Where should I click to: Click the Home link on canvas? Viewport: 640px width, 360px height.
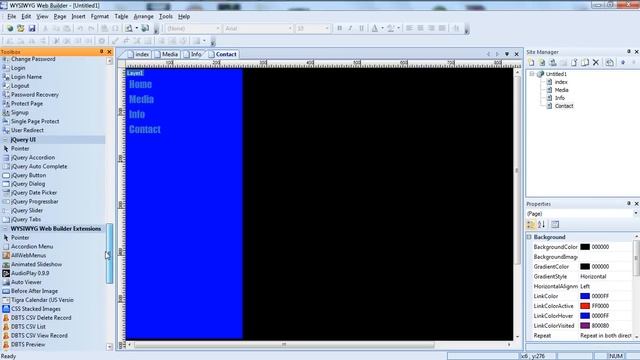(x=140, y=84)
